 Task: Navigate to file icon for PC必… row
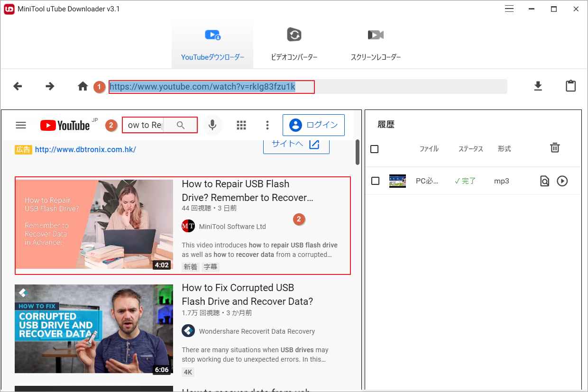coord(544,181)
